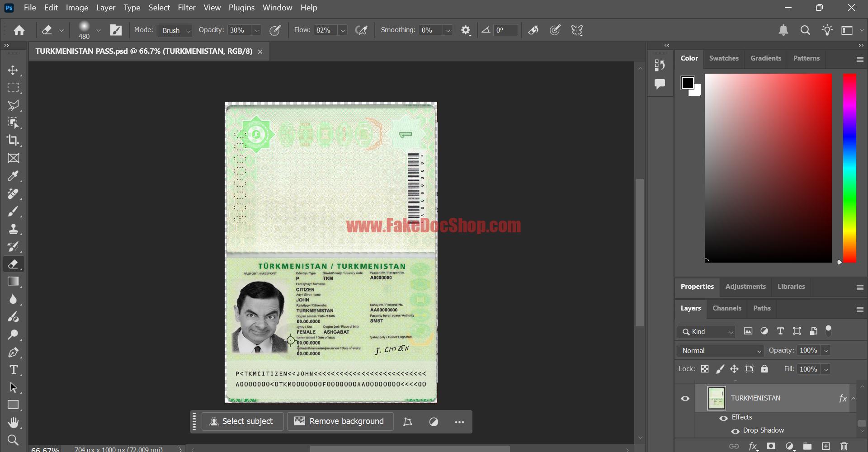The image size is (868, 452).
Task: Open the Normal blend mode dropdown
Action: pos(721,351)
